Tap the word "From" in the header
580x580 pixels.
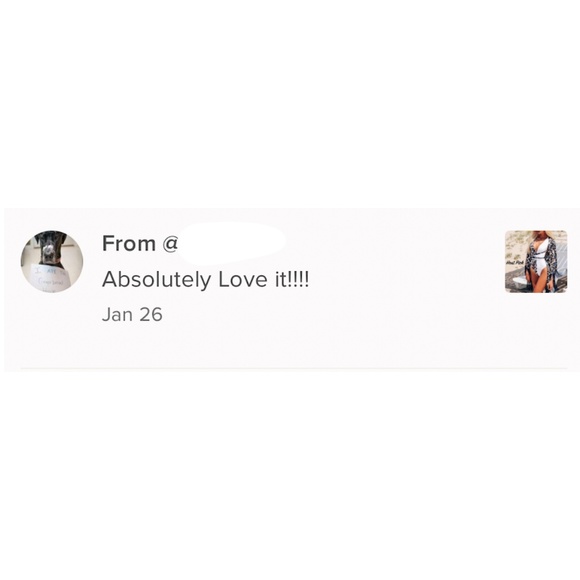tap(128, 243)
